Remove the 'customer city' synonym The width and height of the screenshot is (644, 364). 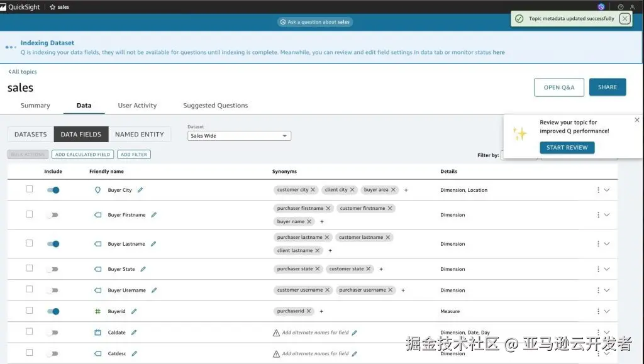[313, 190]
